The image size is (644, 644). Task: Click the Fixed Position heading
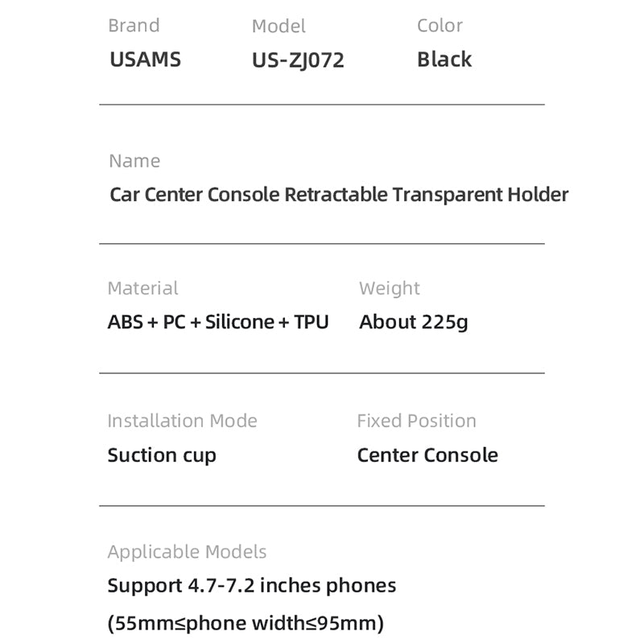pyautogui.click(x=416, y=421)
